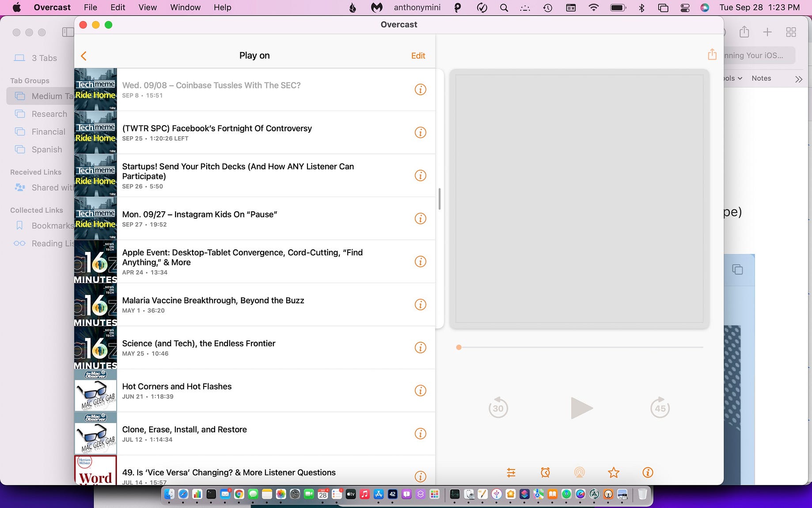Open info for Malaria Vaccine Breakthrough episode
The image size is (812, 508).
click(420, 305)
